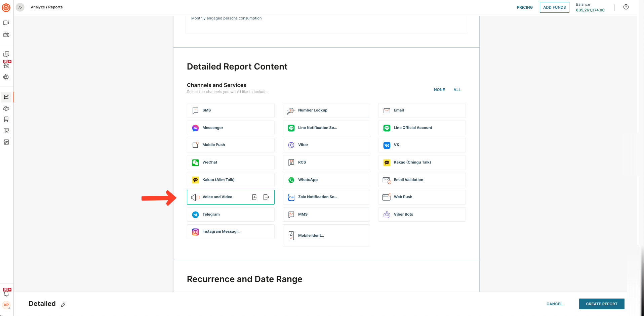The width and height of the screenshot is (644, 316).
Task: Open the help question mark icon
Action: point(626,7)
